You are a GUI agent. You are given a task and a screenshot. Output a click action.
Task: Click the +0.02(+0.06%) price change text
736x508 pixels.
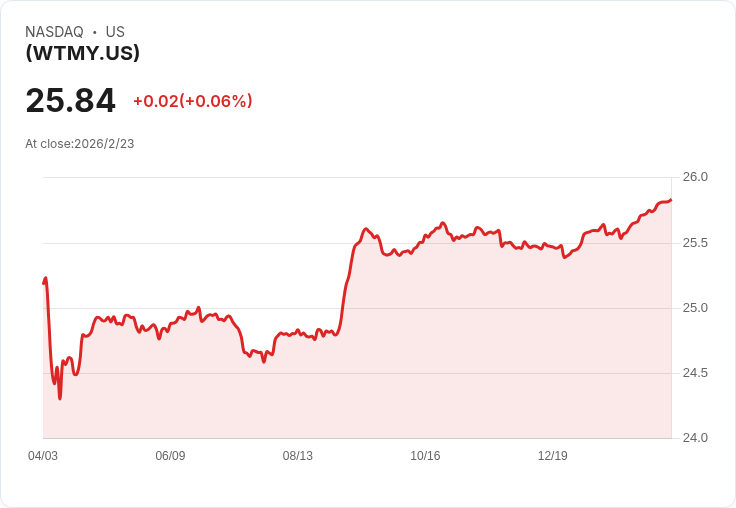[192, 101]
